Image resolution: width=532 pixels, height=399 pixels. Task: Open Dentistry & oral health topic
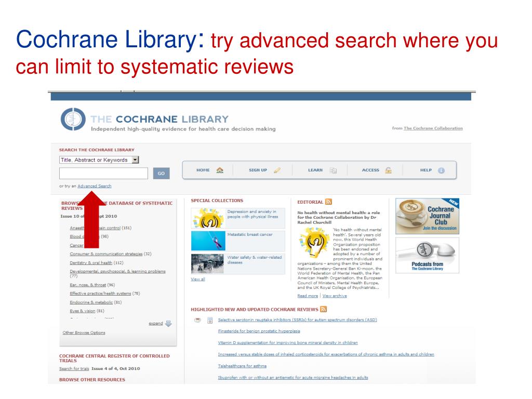point(91,262)
